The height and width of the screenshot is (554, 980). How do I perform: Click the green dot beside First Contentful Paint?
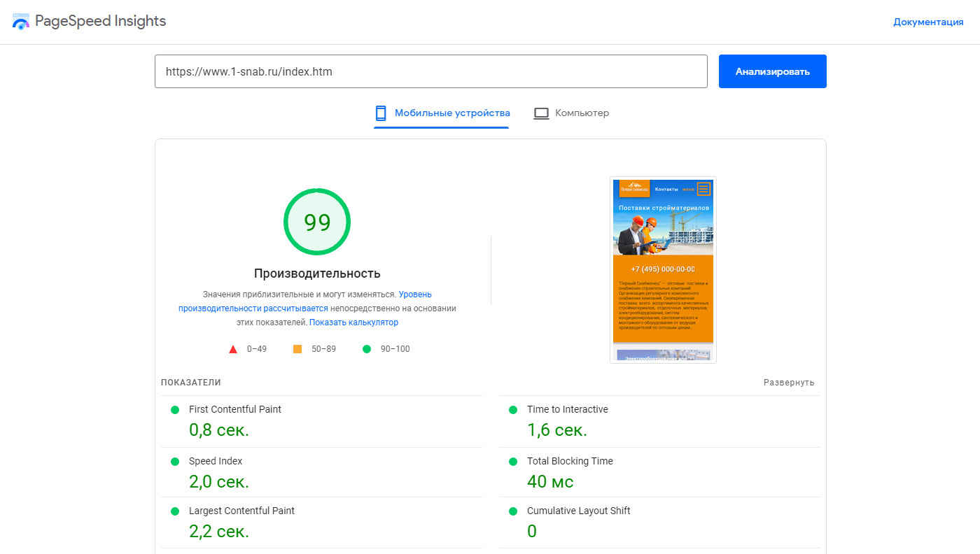point(175,410)
